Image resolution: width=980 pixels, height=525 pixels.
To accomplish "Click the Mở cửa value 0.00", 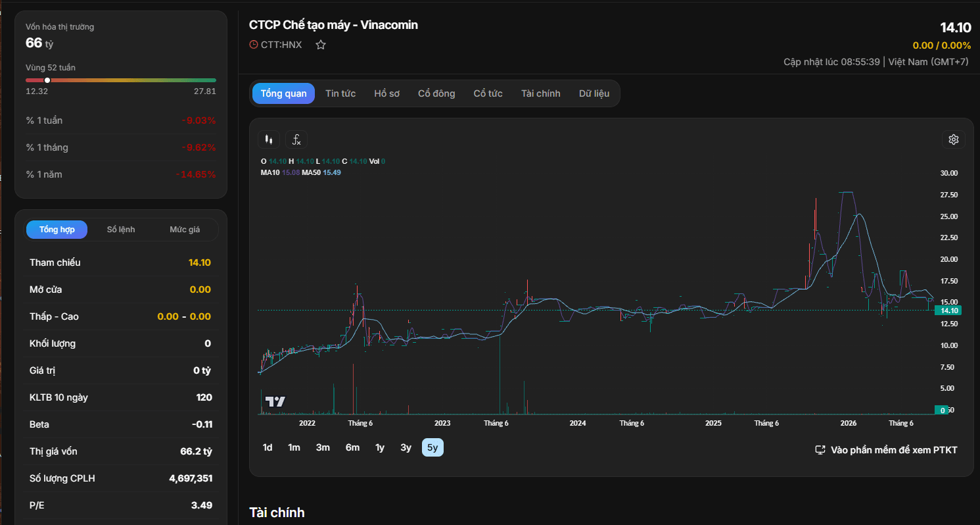I will click(200, 289).
